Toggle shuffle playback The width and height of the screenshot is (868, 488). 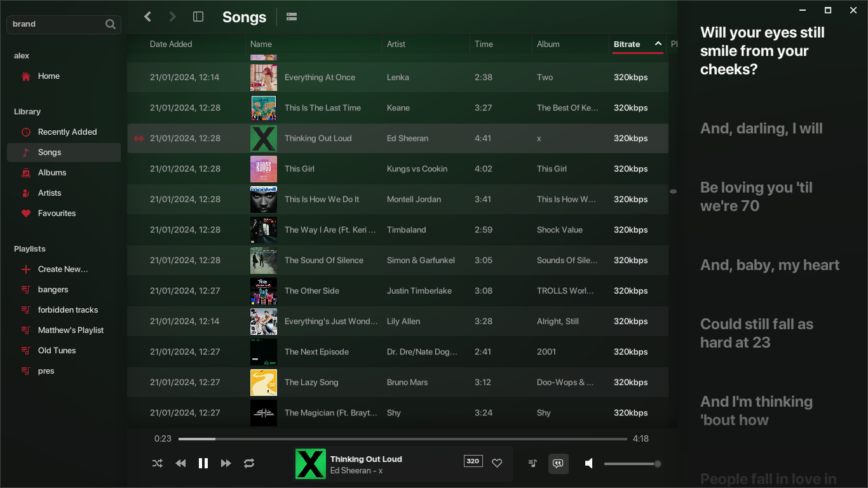coord(158,463)
